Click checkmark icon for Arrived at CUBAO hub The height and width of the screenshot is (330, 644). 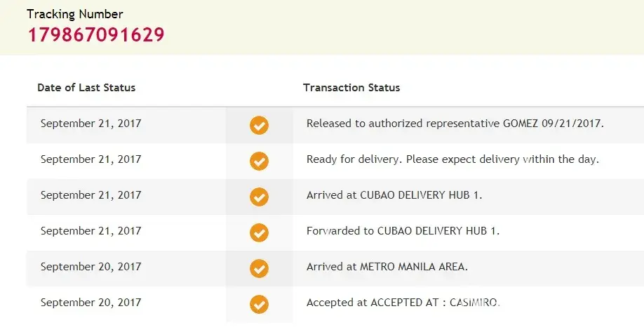tap(259, 197)
